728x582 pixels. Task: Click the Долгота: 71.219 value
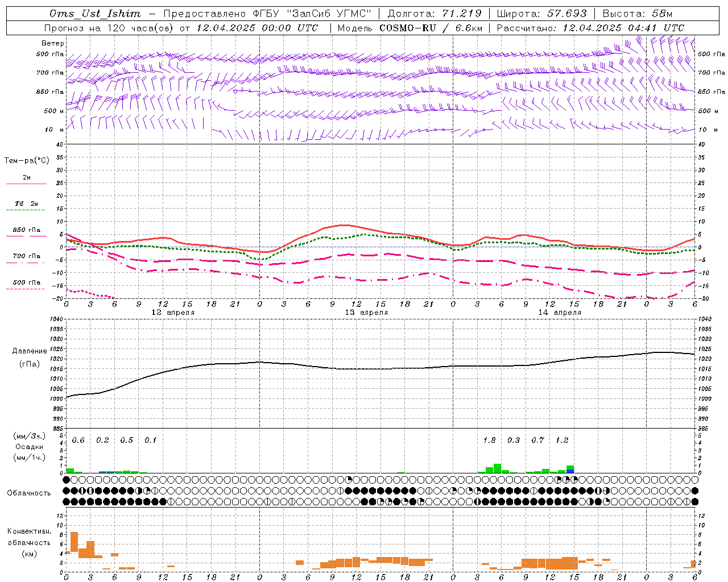click(x=435, y=14)
